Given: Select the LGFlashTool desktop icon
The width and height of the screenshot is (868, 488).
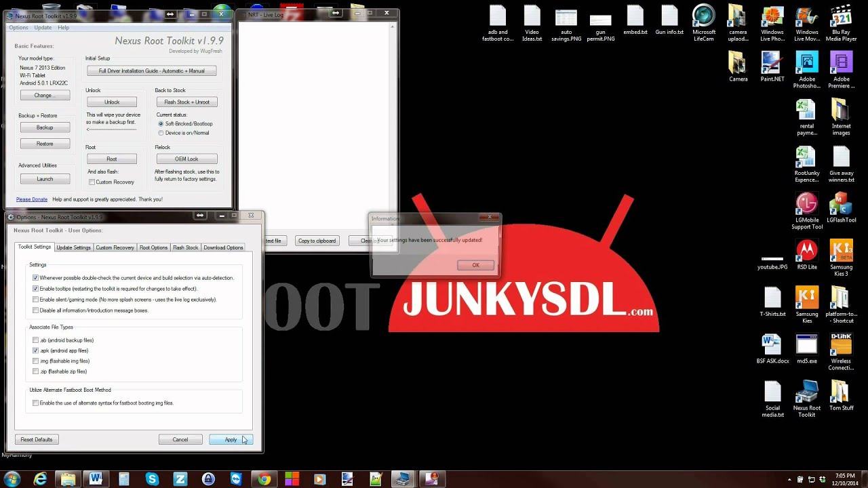Looking at the screenshot, I should [x=841, y=207].
